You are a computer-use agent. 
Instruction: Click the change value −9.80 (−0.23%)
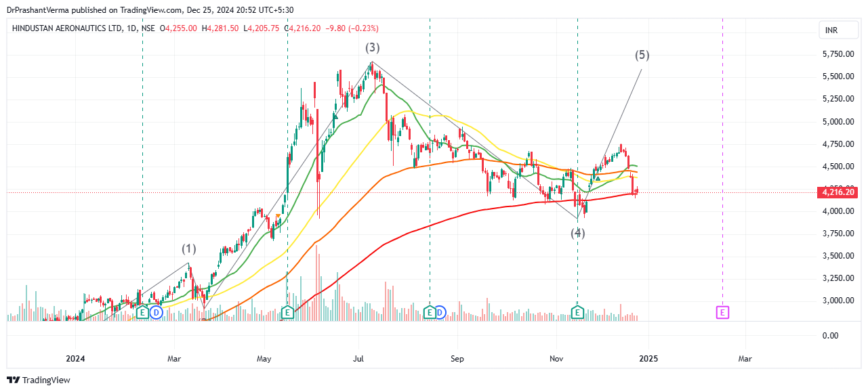(x=352, y=28)
